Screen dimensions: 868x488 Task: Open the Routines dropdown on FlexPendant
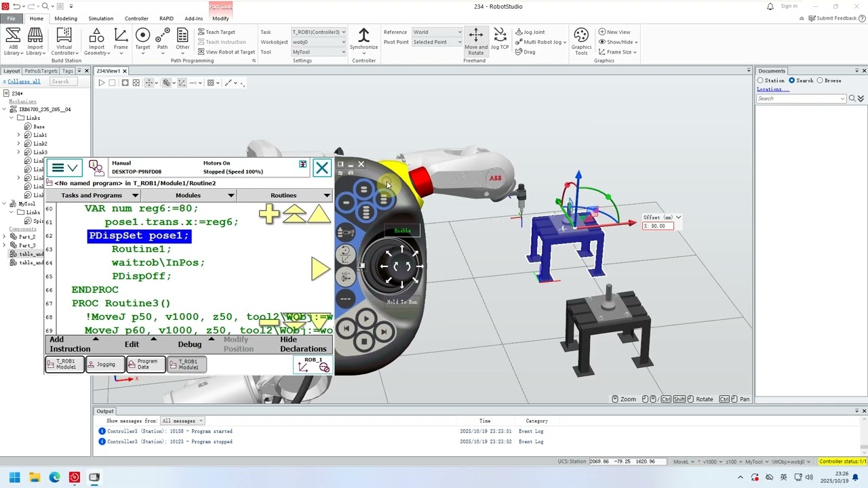pos(283,195)
